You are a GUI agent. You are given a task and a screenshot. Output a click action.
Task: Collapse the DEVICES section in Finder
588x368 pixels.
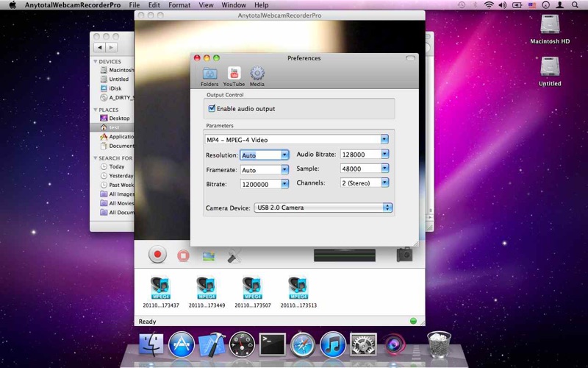click(96, 61)
